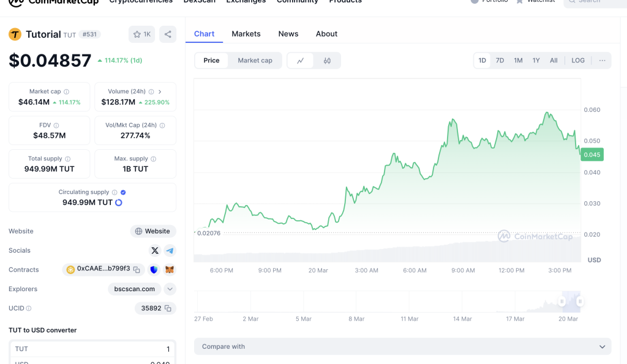Select the Price chart toggle
This screenshot has height=364, width=627.
211,61
